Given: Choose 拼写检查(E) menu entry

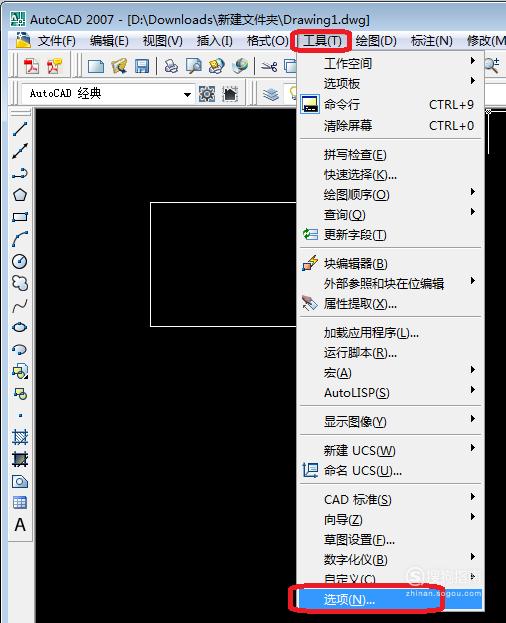Looking at the screenshot, I should click(x=390, y=154).
